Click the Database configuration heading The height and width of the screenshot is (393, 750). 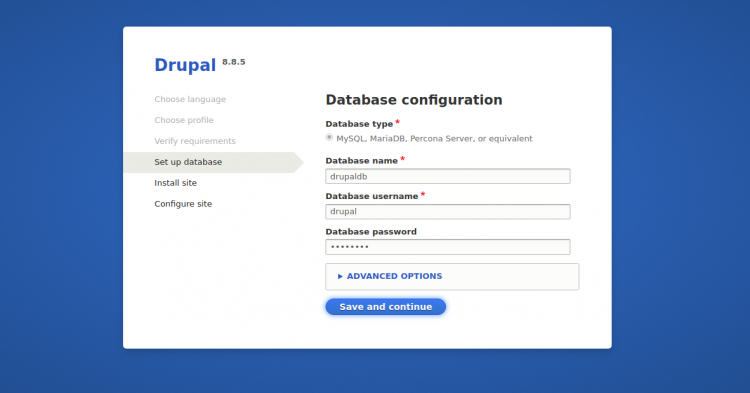click(414, 100)
